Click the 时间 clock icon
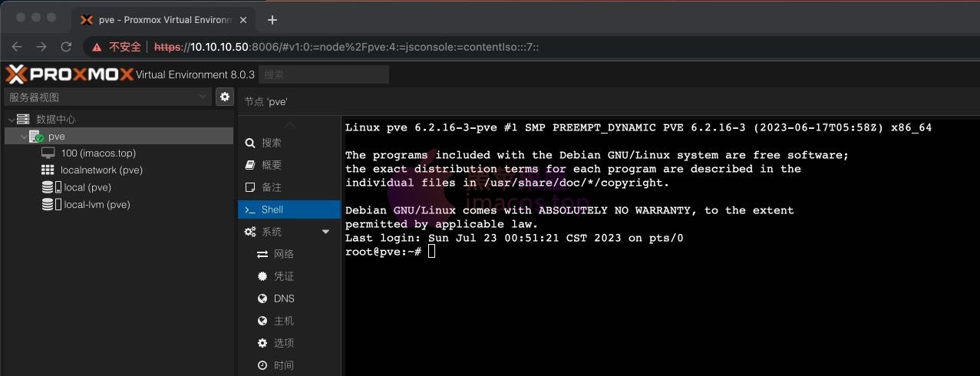The height and width of the screenshot is (376, 980). 262,365
